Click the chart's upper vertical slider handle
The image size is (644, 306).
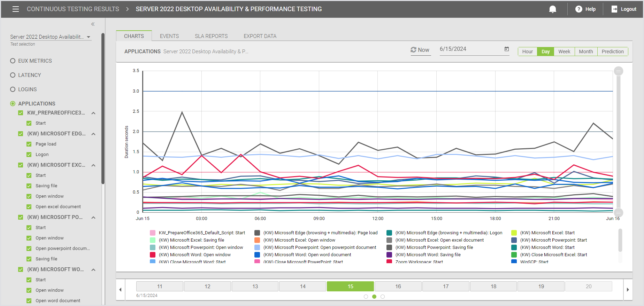[x=618, y=71]
